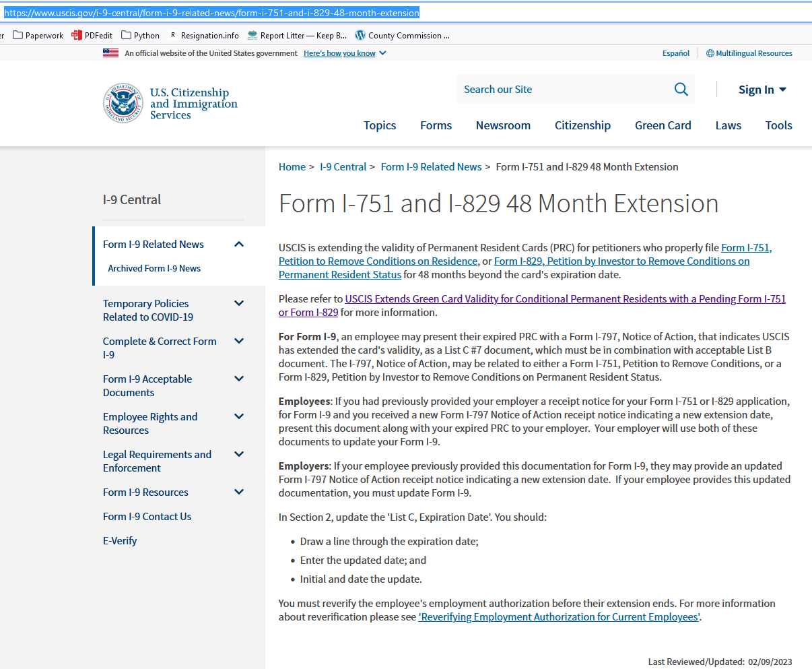Open the Newsroom menu
This screenshot has width=812, height=669.
pyautogui.click(x=503, y=125)
